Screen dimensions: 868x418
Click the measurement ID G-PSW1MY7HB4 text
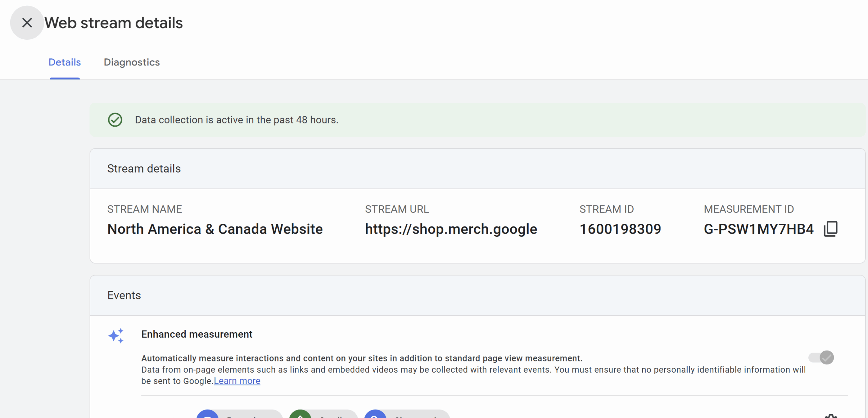(758, 229)
